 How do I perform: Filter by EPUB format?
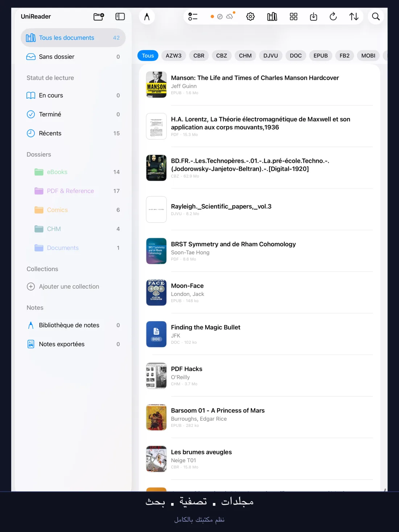pos(321,55)
